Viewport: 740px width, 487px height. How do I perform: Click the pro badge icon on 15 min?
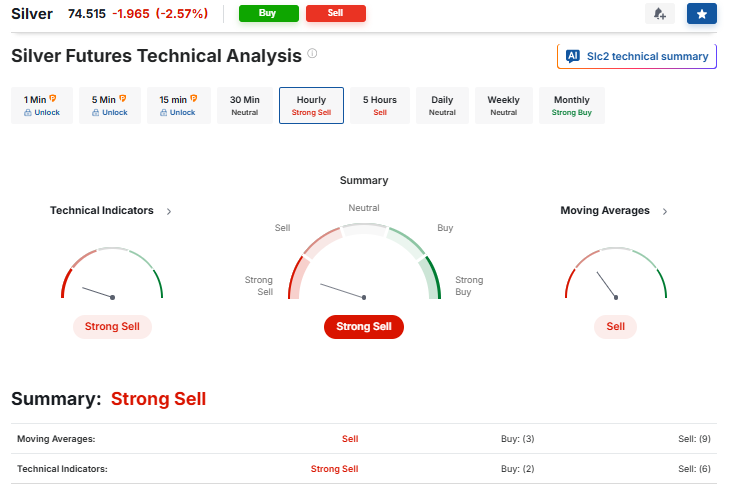click(193, 98)
